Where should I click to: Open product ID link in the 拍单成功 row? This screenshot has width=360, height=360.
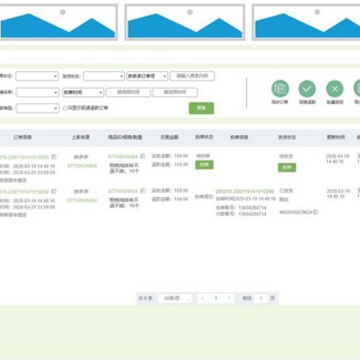point(123,191)
